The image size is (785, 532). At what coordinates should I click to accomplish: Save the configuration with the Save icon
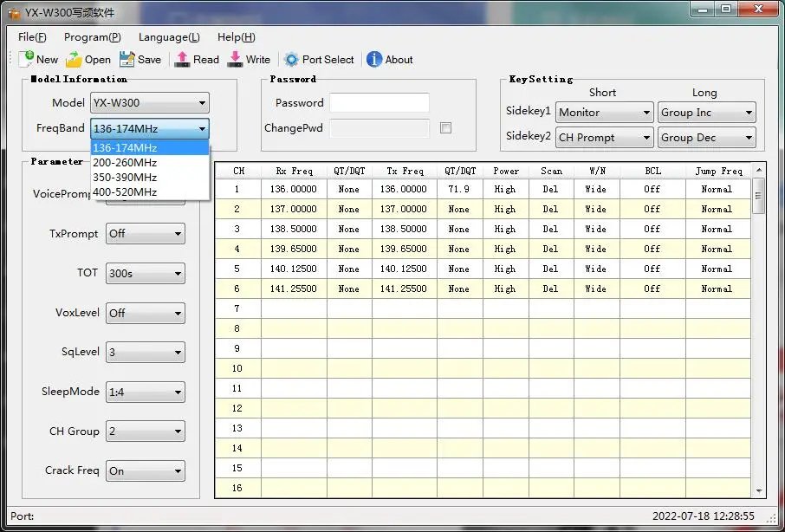(127, 59)
